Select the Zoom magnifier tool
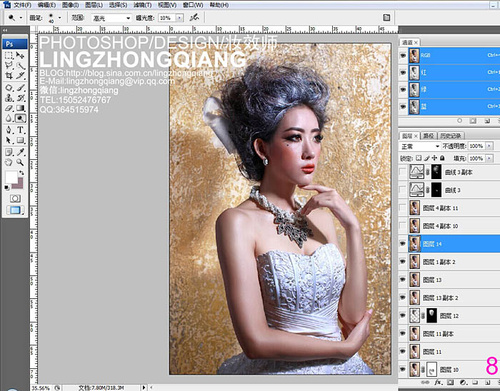This screenshot has height=391, width=500. click(21, 162)
